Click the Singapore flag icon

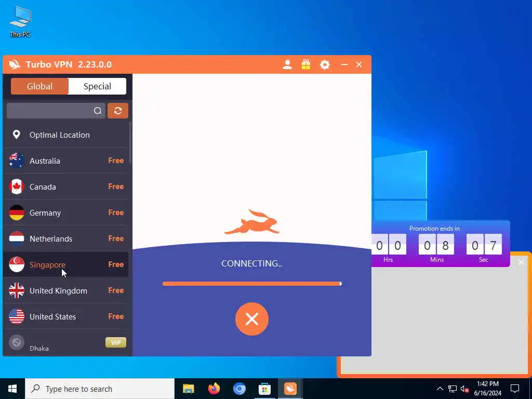click(16, 264)
